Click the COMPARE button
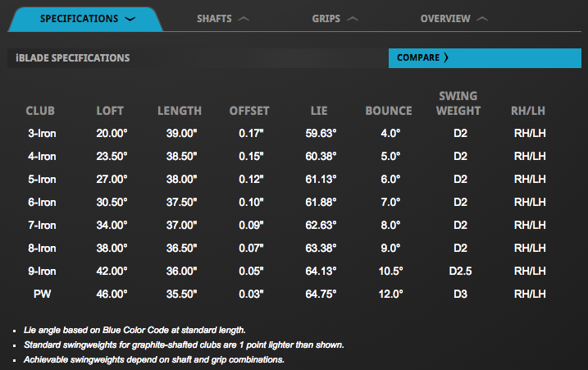Viewport: 588px width, 370px height. 485,57
